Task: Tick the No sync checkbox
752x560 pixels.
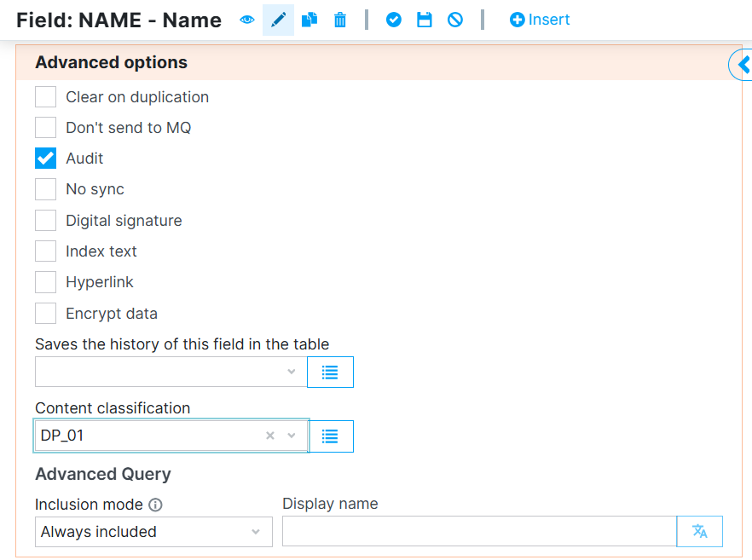Action: click(45, 189)
